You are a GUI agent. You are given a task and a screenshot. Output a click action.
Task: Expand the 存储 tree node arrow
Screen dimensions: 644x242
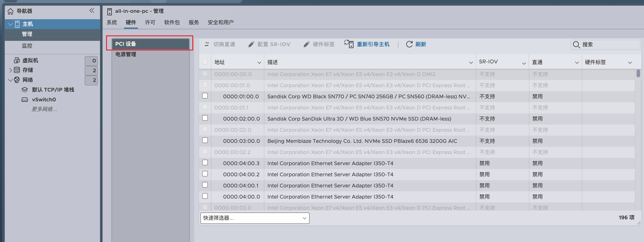(10, 70)
